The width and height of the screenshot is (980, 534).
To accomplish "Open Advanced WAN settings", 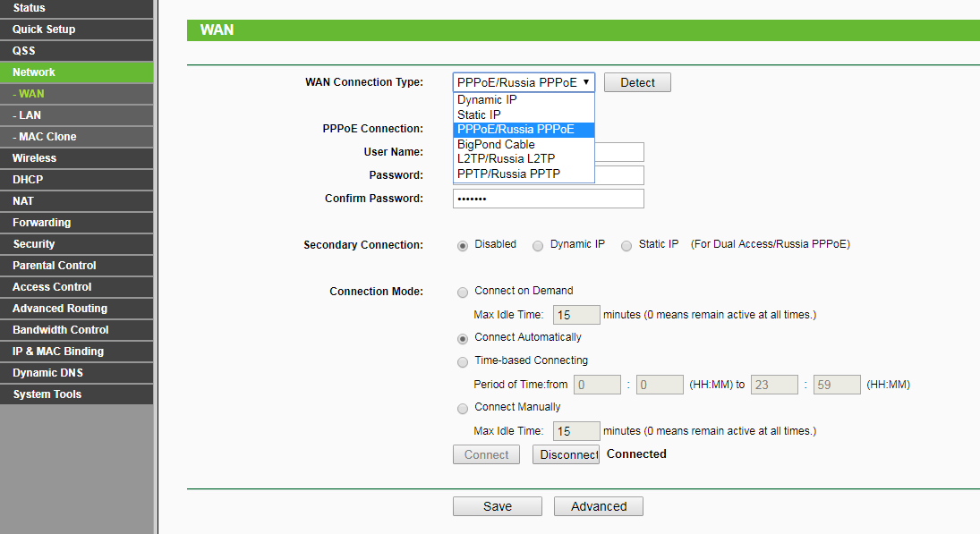I will 598,506.
